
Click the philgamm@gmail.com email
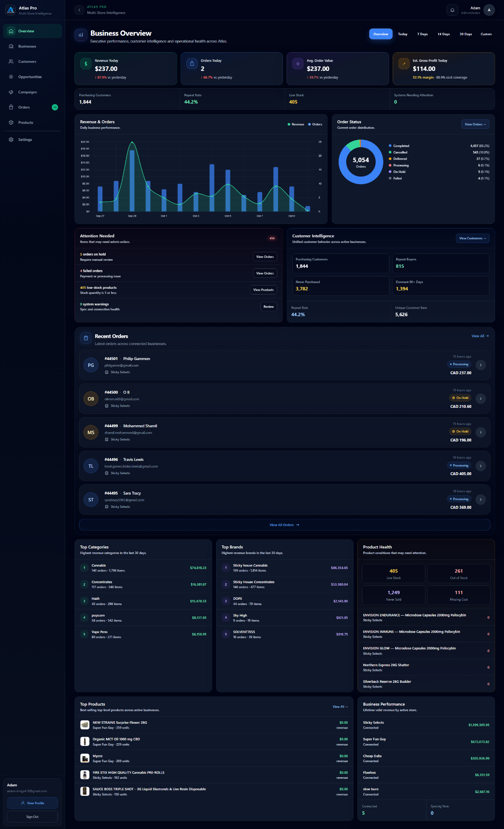pos(121,365)
